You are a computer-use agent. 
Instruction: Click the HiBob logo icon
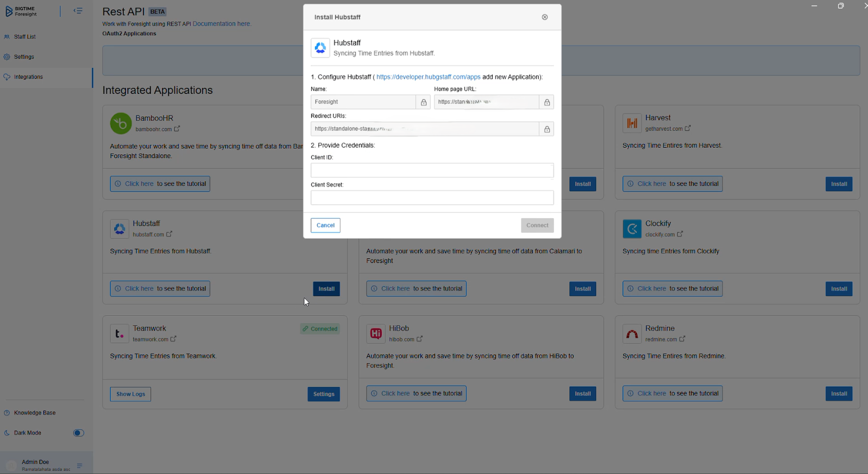[375, 334]
